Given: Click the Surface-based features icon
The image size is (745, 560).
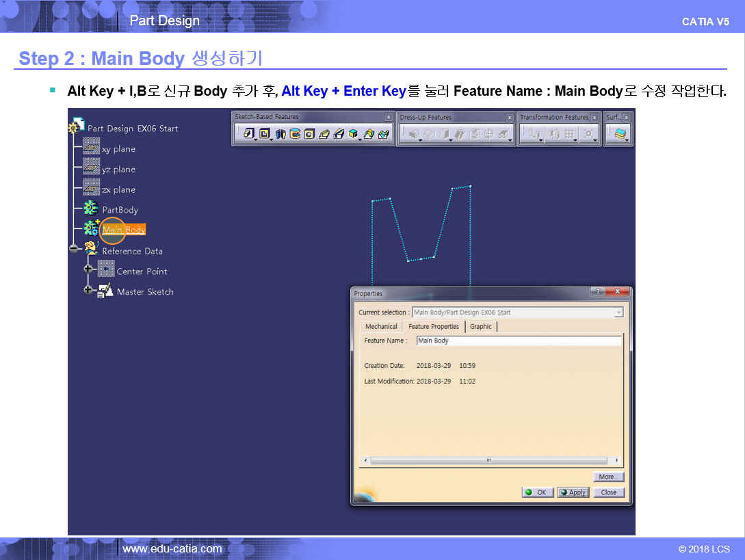Looking at the screenshot, I should [x=620, y=134].
